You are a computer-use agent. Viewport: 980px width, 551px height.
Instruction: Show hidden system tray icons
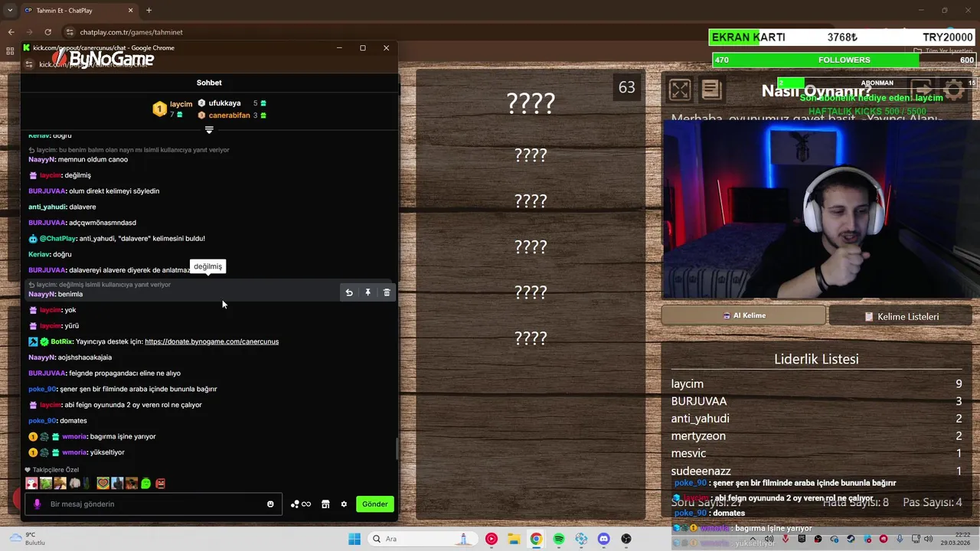[x=753, y=539]
